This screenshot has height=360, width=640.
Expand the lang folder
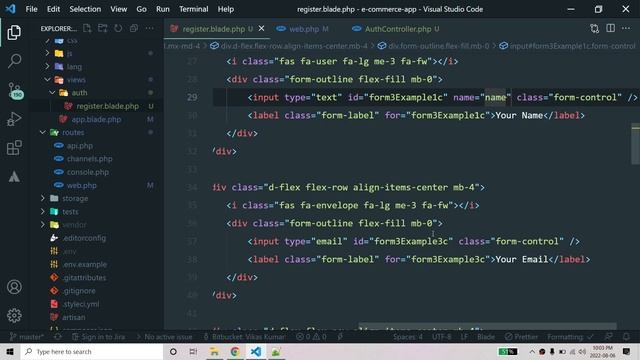pyautogui.click(x=47, y=66)
